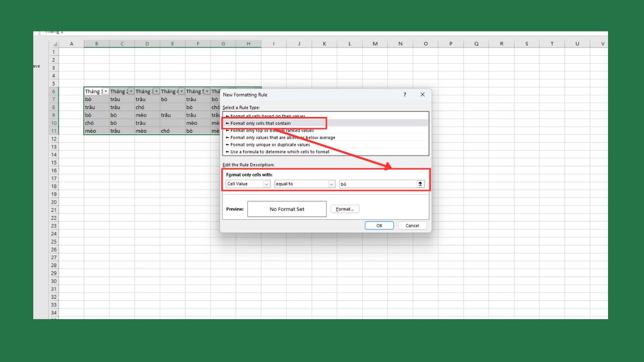Select Format only top or bottom ranked values rule
The image size is (644, 362).
(x=268, y=130)
